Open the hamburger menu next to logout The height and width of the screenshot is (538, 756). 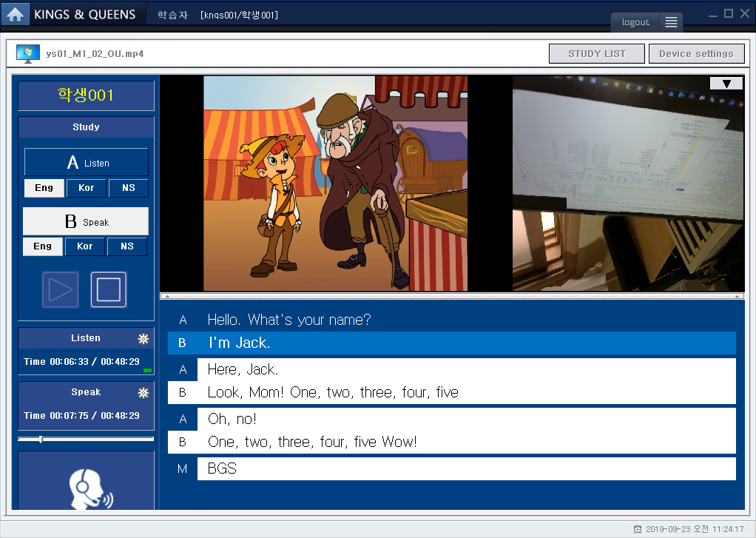pos(671,22)
